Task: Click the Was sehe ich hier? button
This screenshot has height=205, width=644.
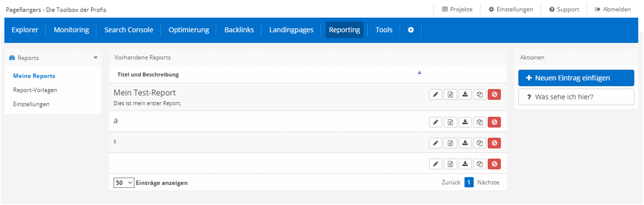Action: 575,97
